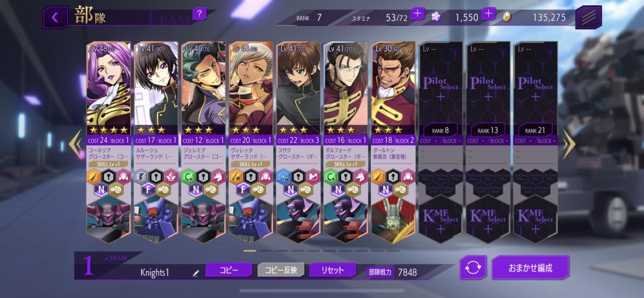The width and height of the screenshot is (644, 298).
Task: Go to the previous team using left chevron
Action: point(75,144)
